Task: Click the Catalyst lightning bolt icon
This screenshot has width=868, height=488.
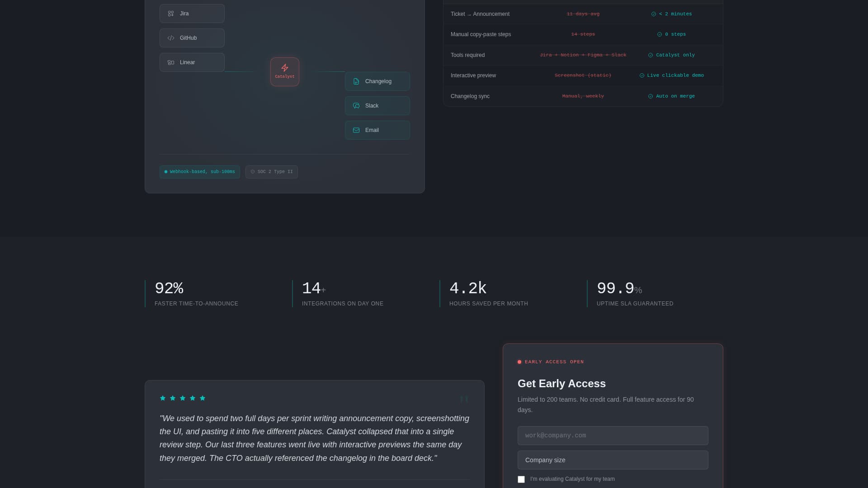Action: pyautogui.click(x=285, y=68)
